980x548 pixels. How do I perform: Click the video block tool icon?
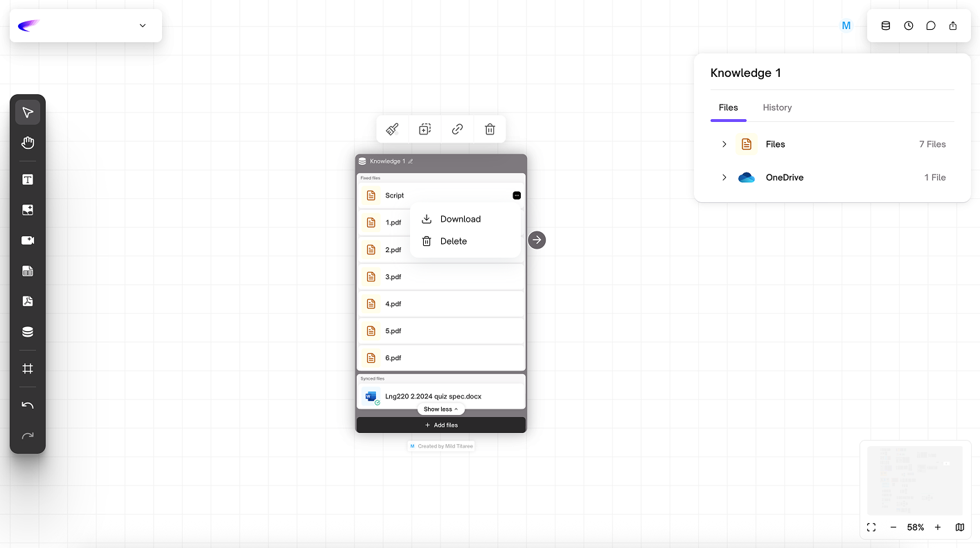point(28,240)
